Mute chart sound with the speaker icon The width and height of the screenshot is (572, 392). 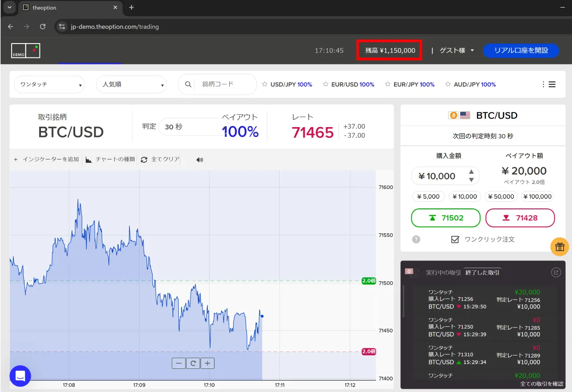tap(200, 160)
